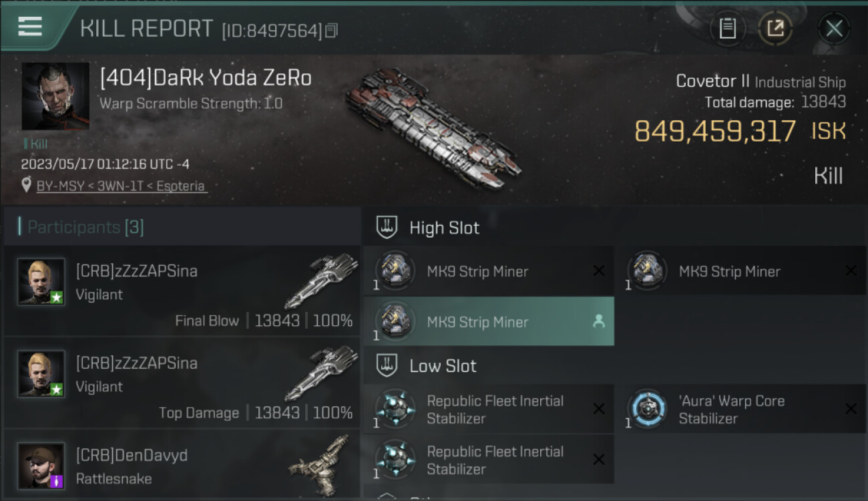Open zZzZAPSina's Top Damage portrait

point(41,374)
